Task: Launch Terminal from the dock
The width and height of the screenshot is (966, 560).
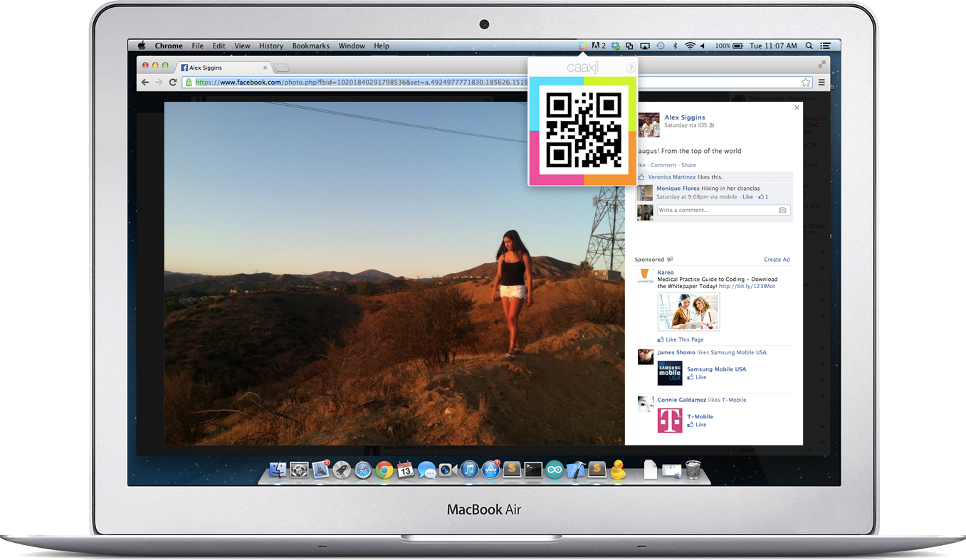Action: [533, 470]
